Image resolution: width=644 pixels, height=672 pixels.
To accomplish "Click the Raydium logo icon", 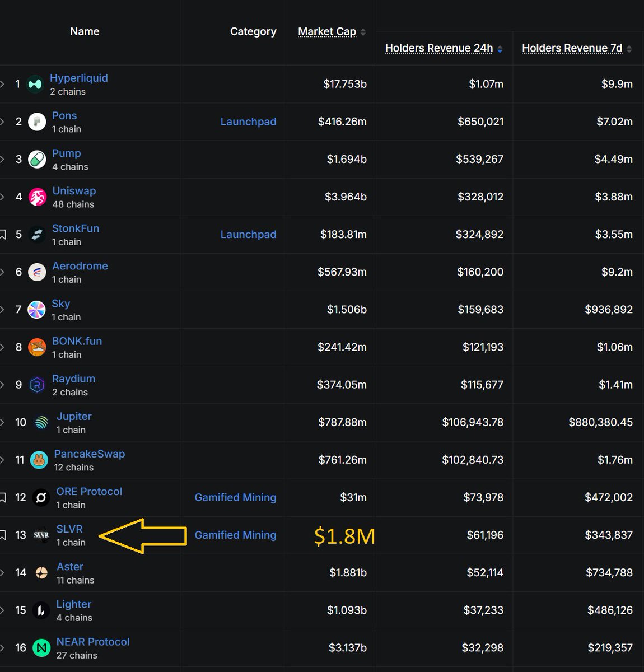I will (37, 384).
